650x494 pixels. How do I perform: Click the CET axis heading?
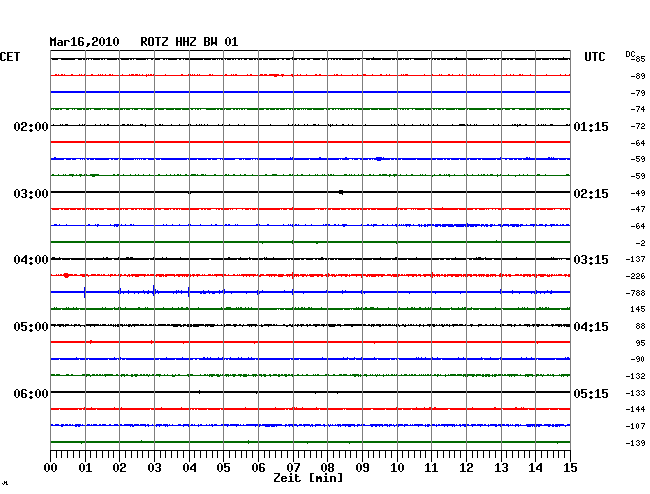10,57
